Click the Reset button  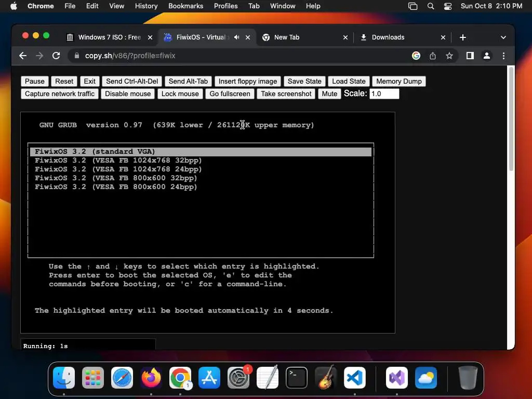(x=64, y=81)
